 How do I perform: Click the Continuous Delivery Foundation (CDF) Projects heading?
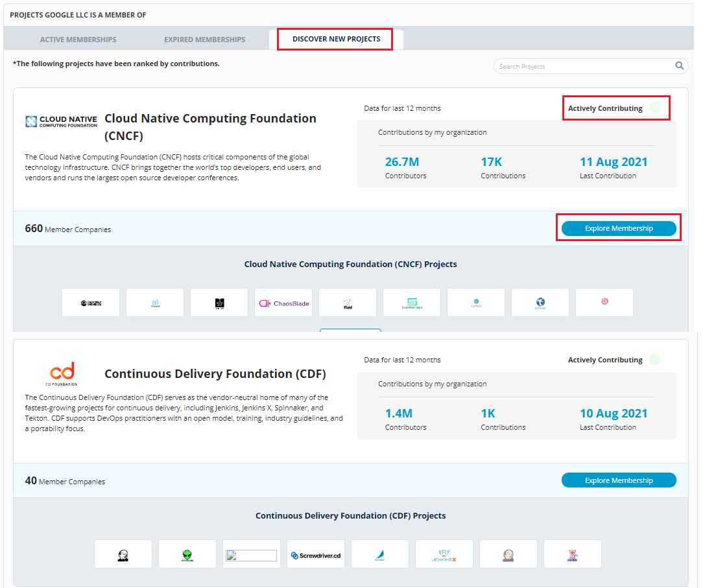351,516
